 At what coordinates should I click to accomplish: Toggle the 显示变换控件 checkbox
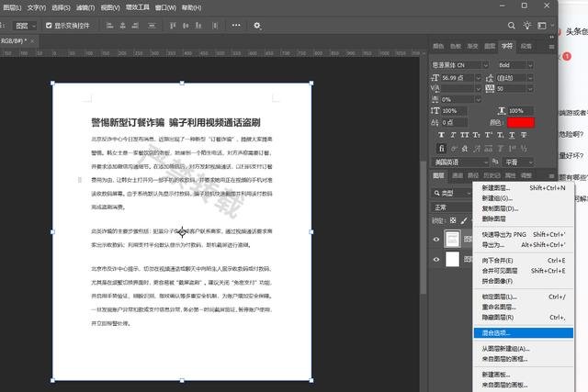click(x=48, y=26)
